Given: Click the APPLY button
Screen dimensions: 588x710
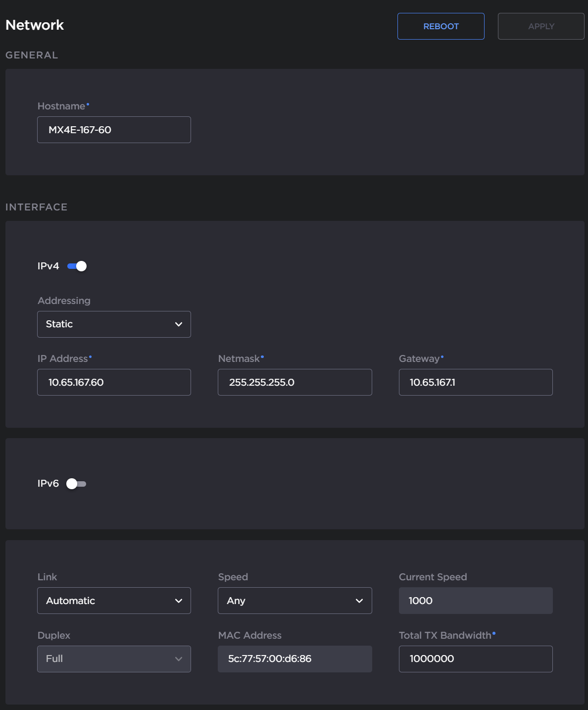Looking at the screenshot, I should [x=541, y=26].
